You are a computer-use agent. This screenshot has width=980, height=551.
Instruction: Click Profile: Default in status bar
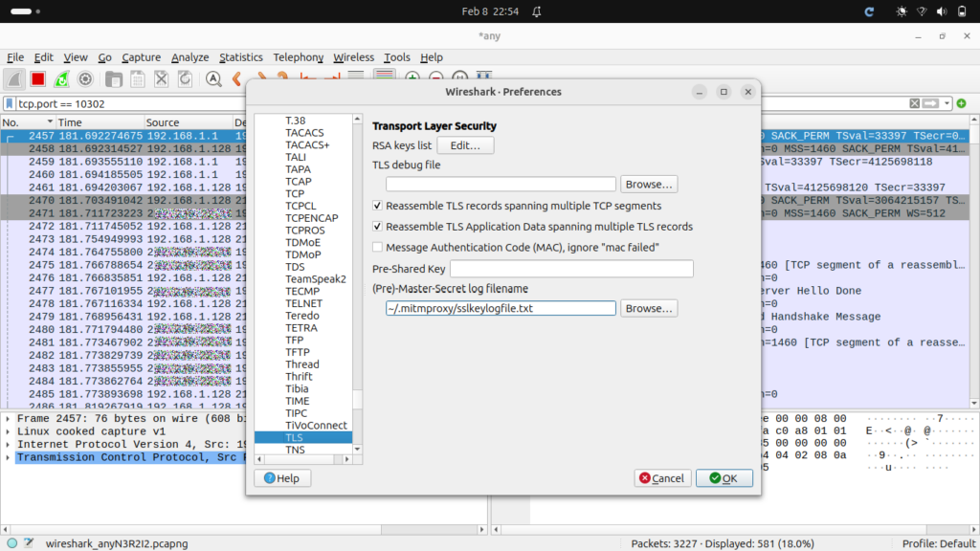pyautogui.click(x=938, y=543)
